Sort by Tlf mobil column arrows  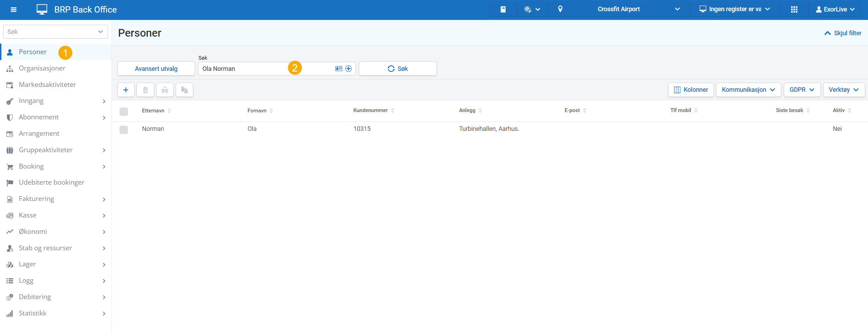click(696, 110)
